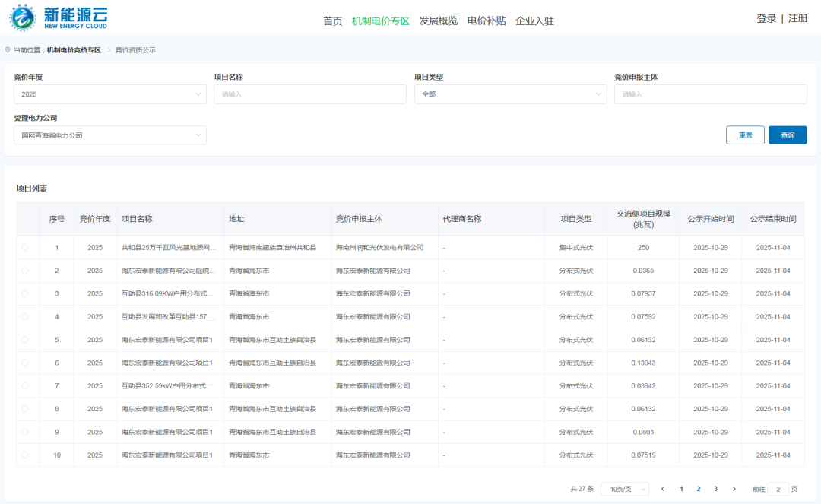The image size is (821, 504).
Task: Click the New Energy Cloud logo icon
Action: click(20, 17)
